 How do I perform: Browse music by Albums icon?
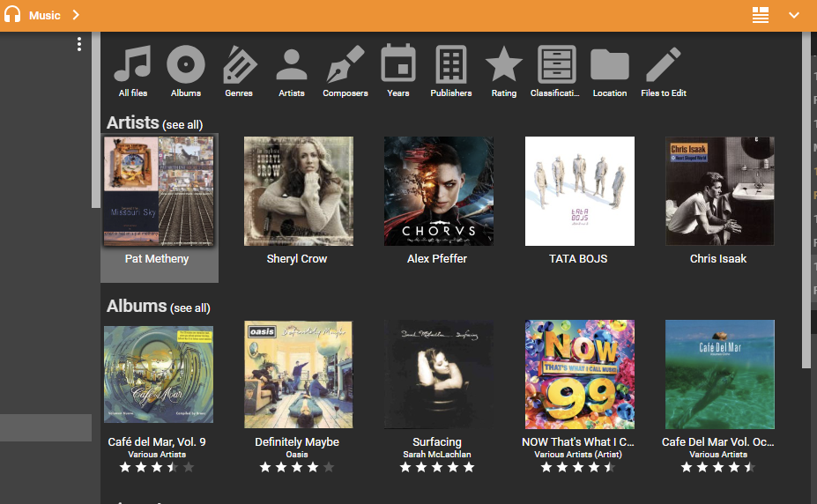[186, 70]
